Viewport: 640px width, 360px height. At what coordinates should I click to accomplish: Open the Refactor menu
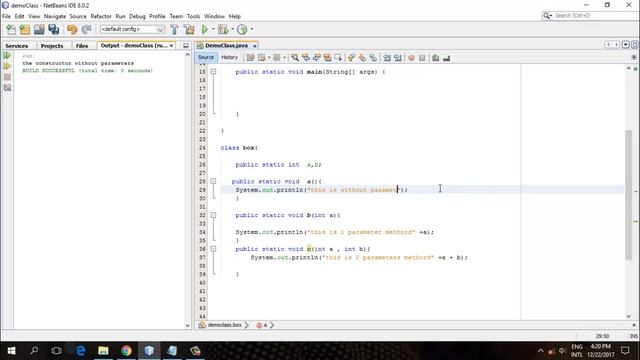pos(101,16)
